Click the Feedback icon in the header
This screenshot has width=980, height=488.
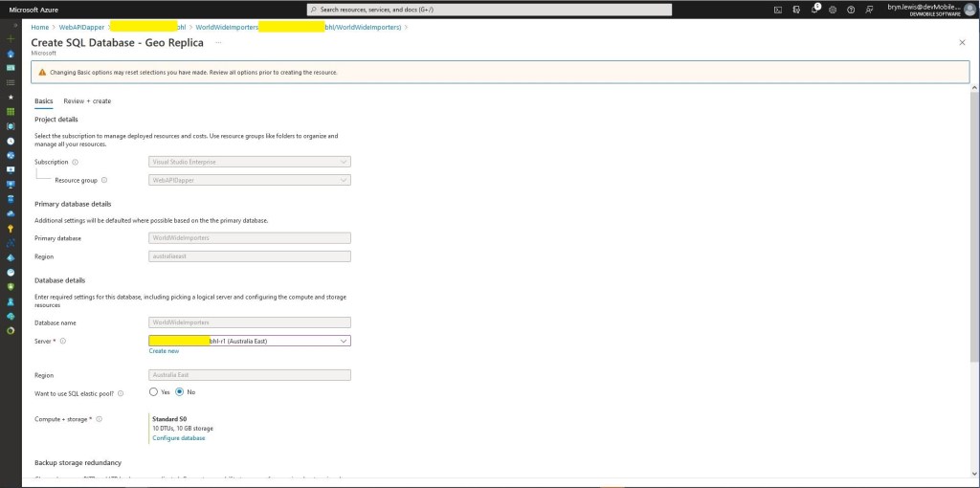click(869, 10)
